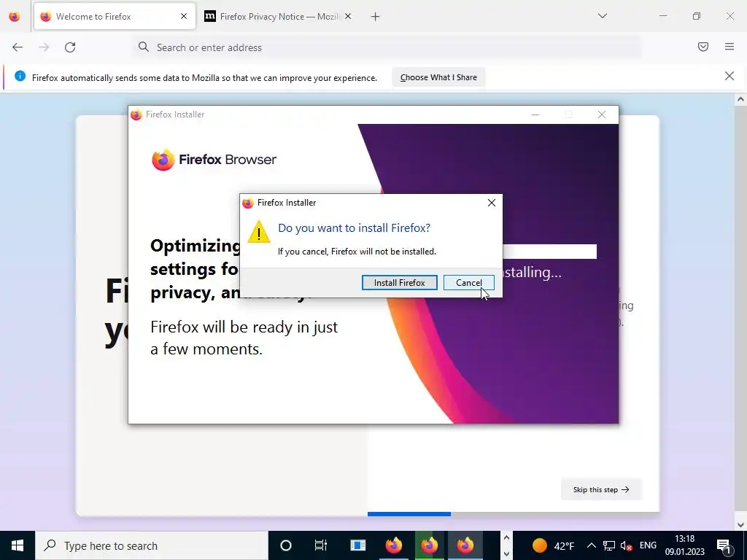Close the Firefox Installer window
The width and height of the screenshot is (747, 560).
coord(602,114)
